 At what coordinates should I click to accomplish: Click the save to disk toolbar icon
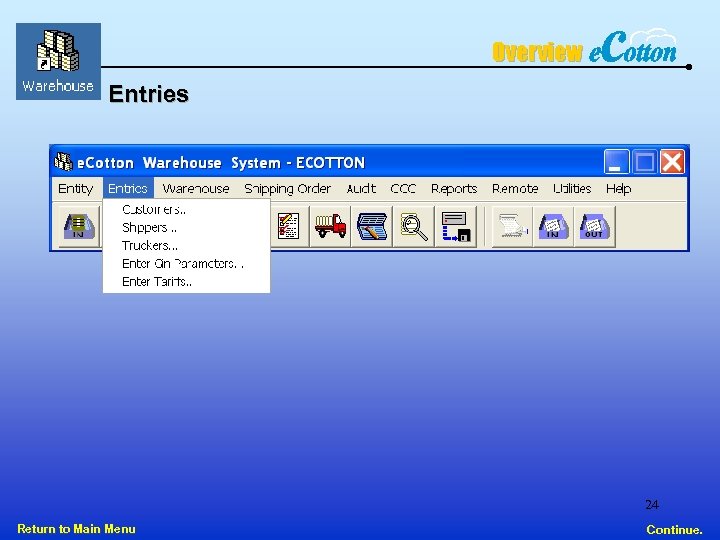click(x=456, y=226)
